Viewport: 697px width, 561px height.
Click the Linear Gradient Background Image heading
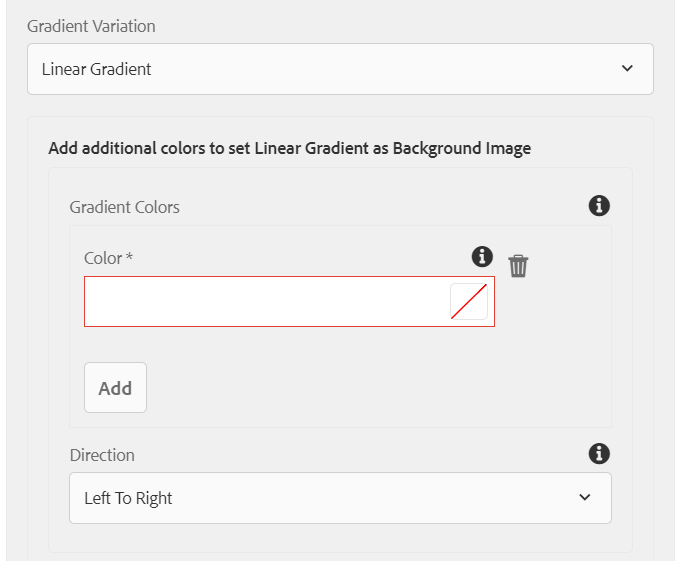point(289,148)
